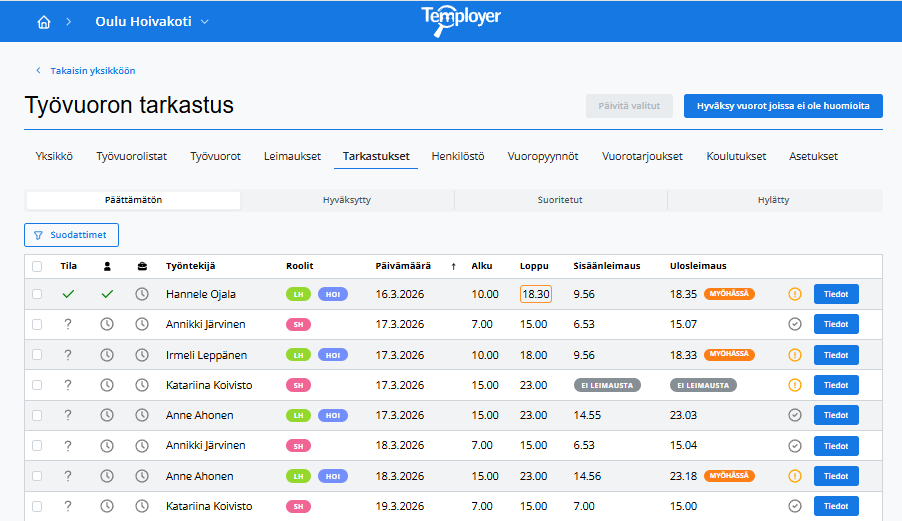The height and width of the screenshot is (521, 902).
Task: Open Tiedot for Anne Ahonen 18.3.2026
Action: point(836,476)
